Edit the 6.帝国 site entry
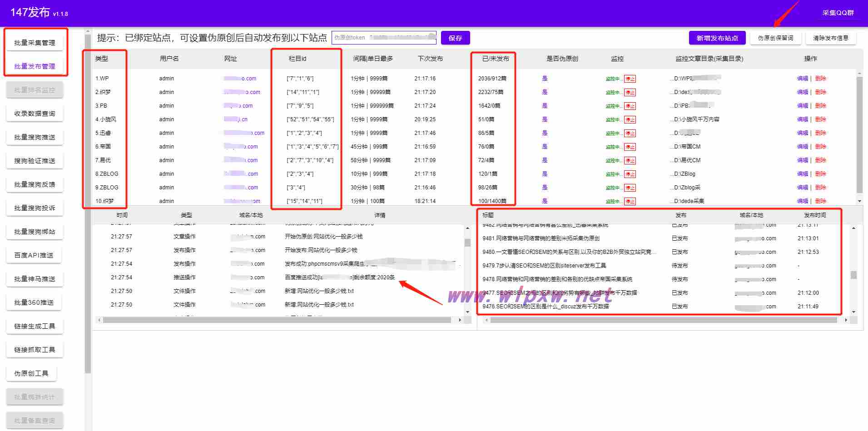 pos(802,147)
